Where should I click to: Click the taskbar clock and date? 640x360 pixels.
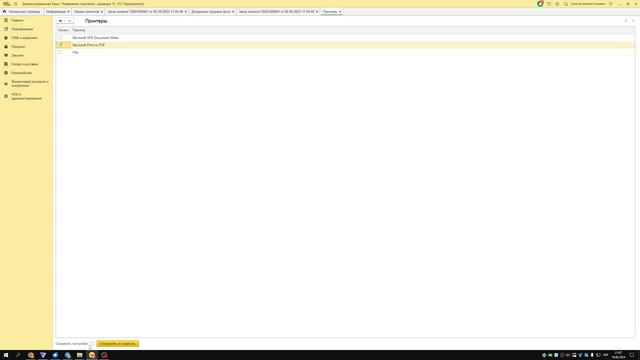click(618, 355)
